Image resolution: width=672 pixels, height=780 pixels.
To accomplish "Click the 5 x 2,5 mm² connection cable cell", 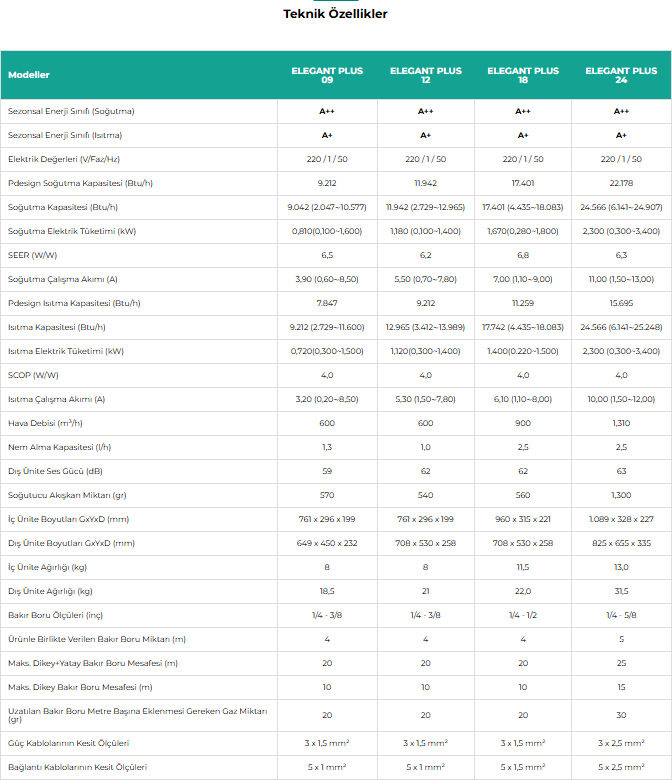I will (621, 767).
